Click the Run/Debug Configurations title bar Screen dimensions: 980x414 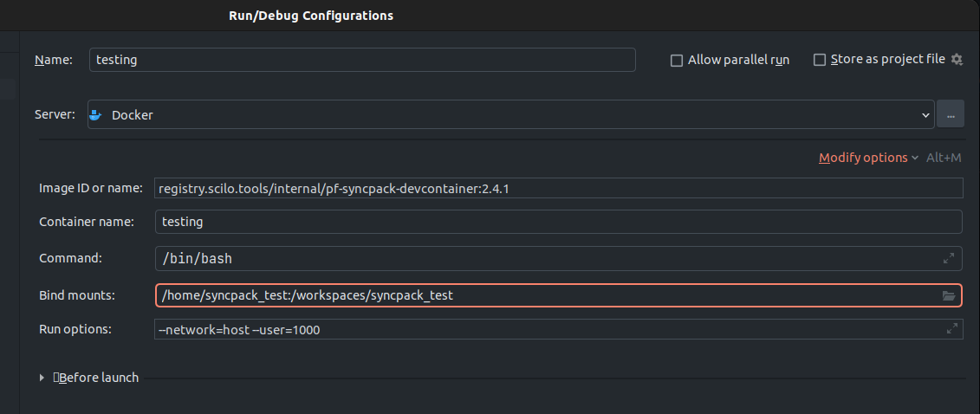(x=310, y=15)
